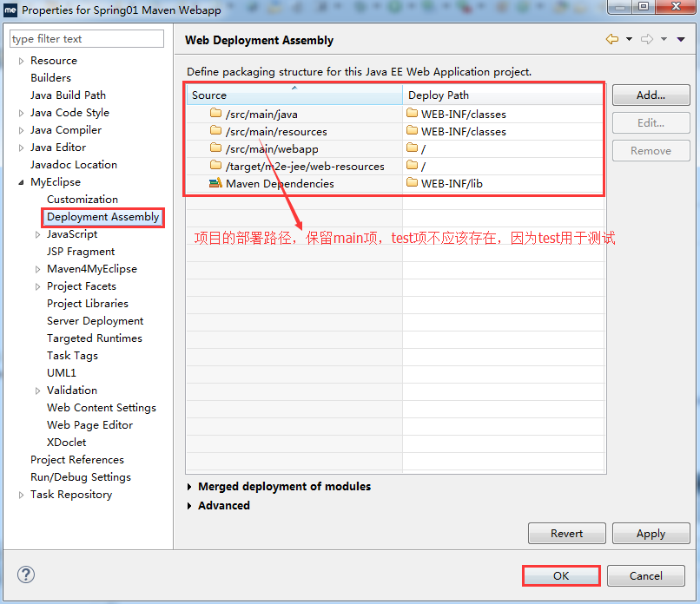Click the folder icon beside the /src/main/java WEB-INF/classes path
Screen dimensions: 700x604
pos(412,113)
